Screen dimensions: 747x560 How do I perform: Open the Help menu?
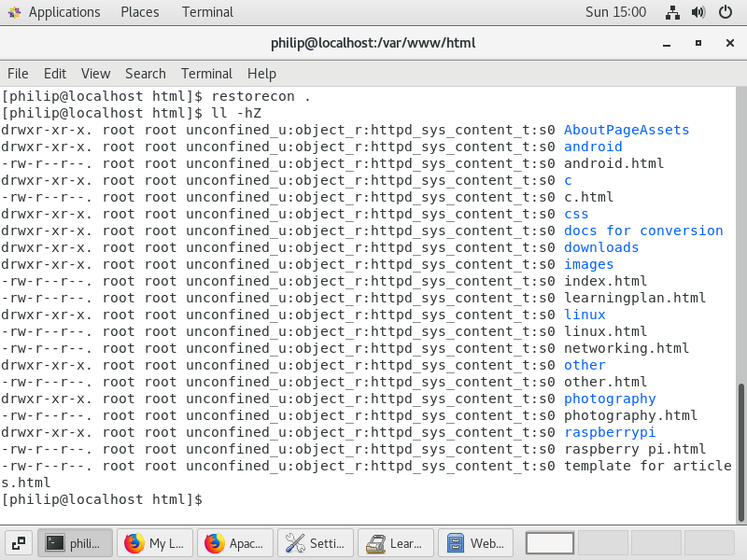point(261,74)
